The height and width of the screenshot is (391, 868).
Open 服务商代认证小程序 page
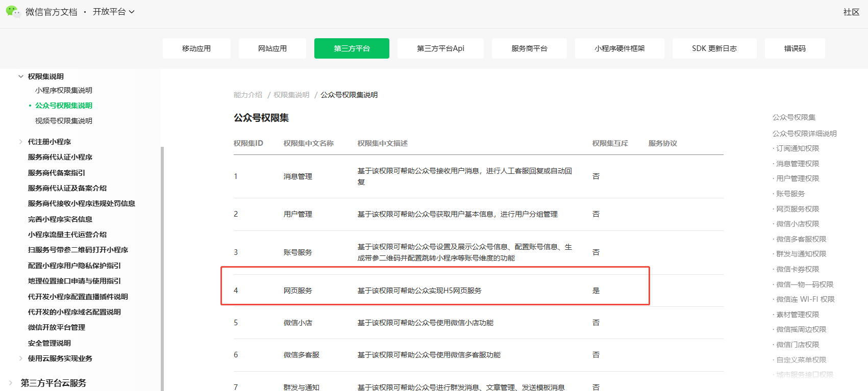pos(60,157)
